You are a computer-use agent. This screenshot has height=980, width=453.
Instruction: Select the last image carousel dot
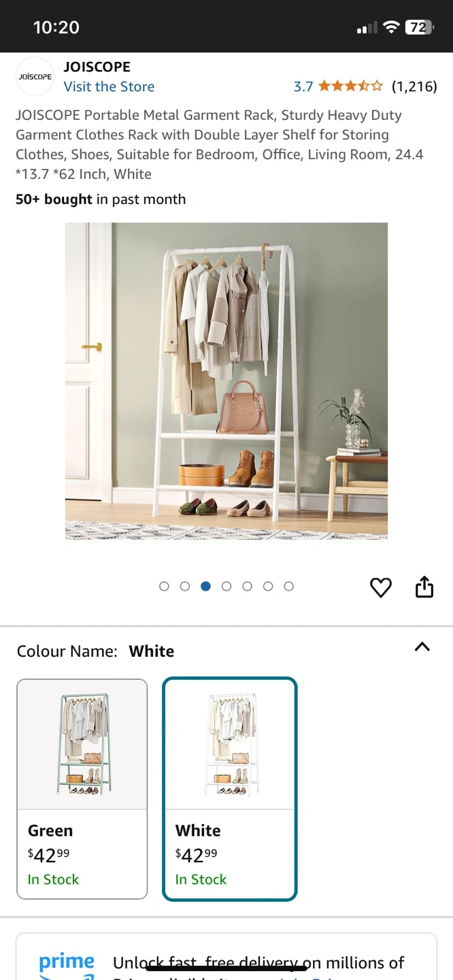click(288, 586)
